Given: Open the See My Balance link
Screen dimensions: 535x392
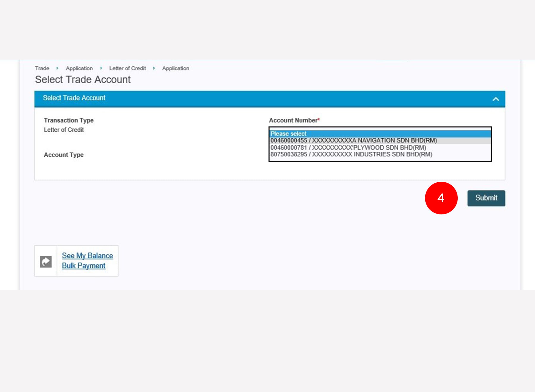Looking at the screenshot, I should pos(87,256).
